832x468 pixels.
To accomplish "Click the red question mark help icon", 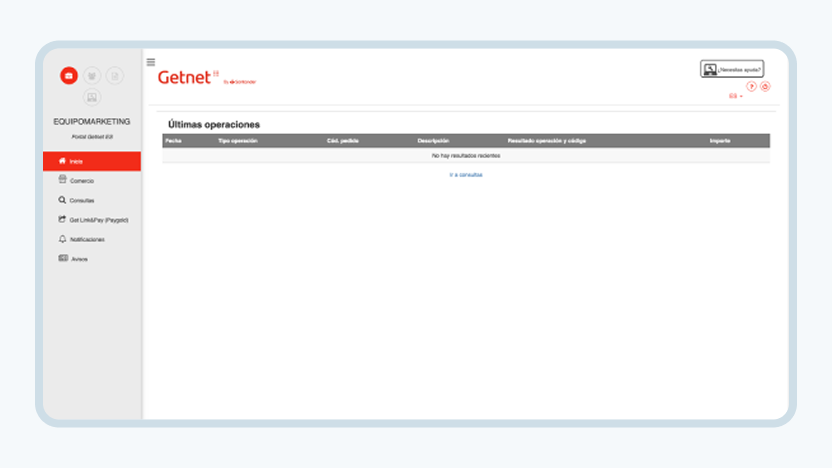I will (751, 86).
